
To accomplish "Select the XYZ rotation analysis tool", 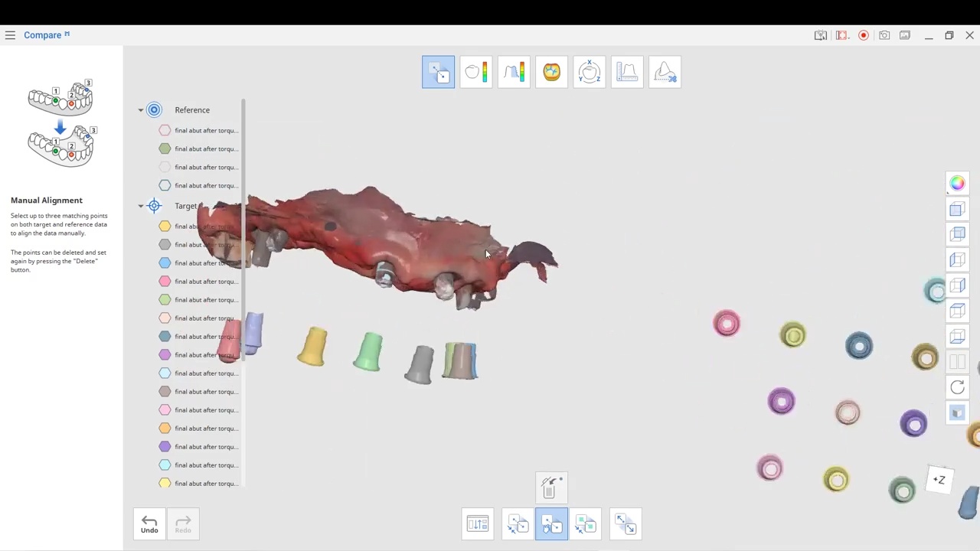I will pos(589,72).
